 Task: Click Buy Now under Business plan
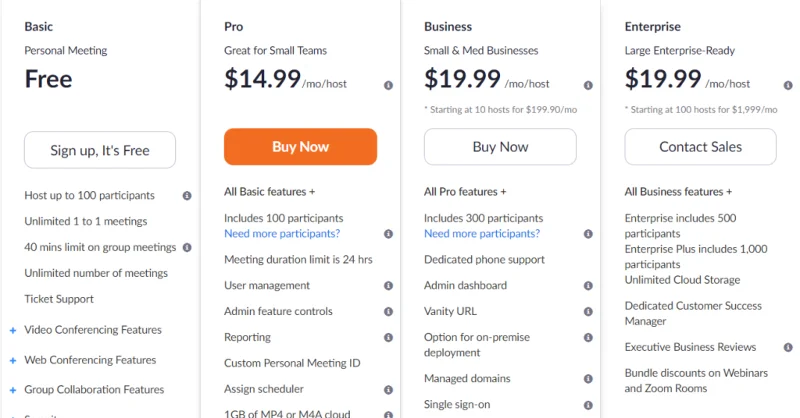[x=500, y=147]
